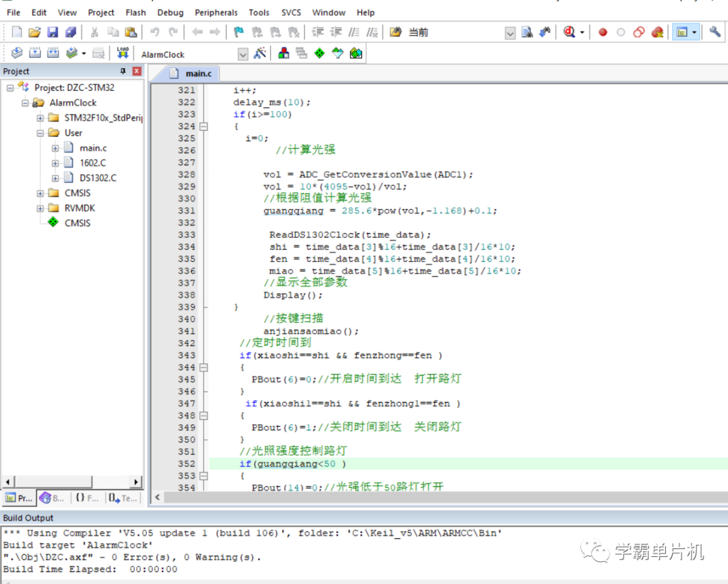Navigate backwards with the left arrow
Screen dimensions: 728x584
pos(198,32)
